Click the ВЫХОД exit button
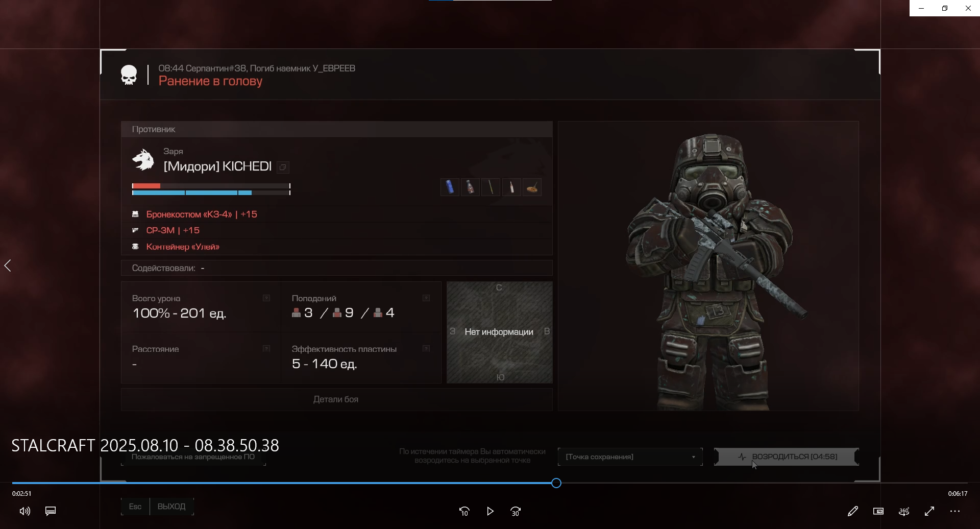980x529 pixels. [171, 507]
